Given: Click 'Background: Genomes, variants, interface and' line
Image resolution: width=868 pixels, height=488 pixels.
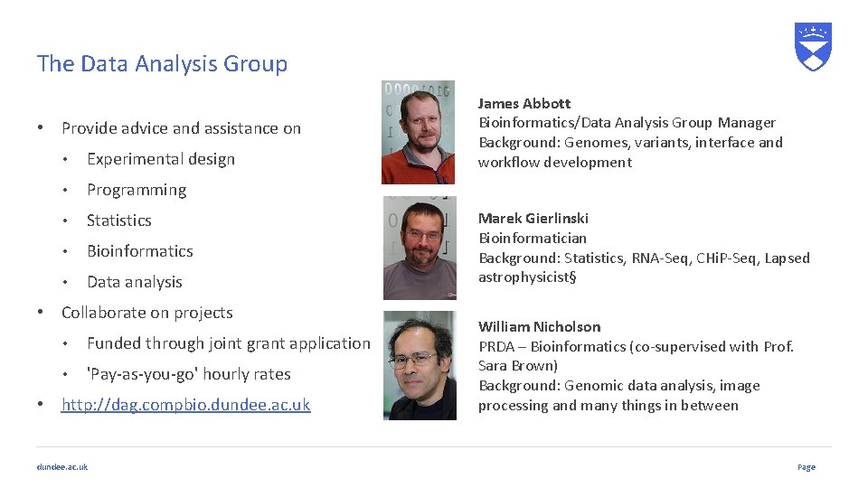Looking at the screenshot, I should pyautogui.click(x=630, y=143).
